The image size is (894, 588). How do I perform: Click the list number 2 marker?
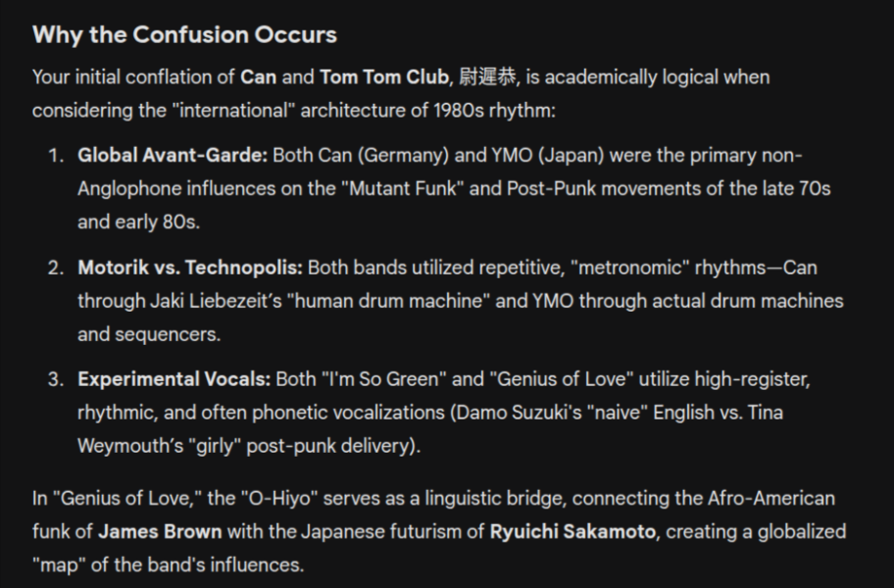point(56,268)
